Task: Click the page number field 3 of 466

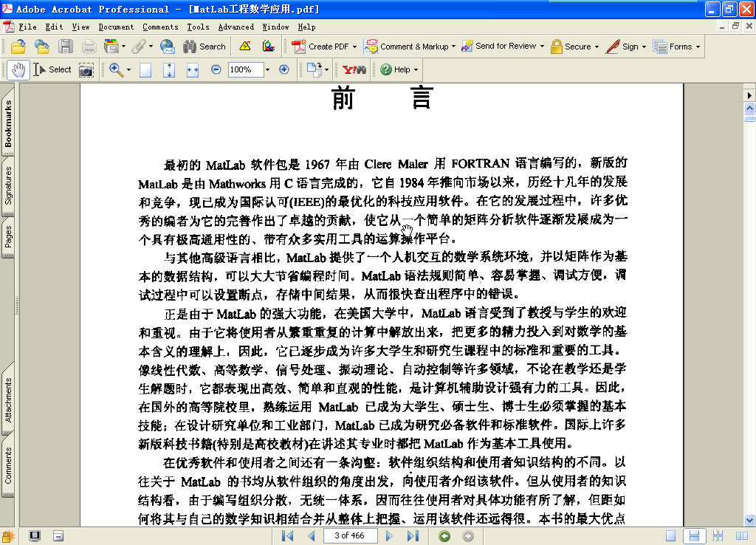Action: [x=349, y=536]
